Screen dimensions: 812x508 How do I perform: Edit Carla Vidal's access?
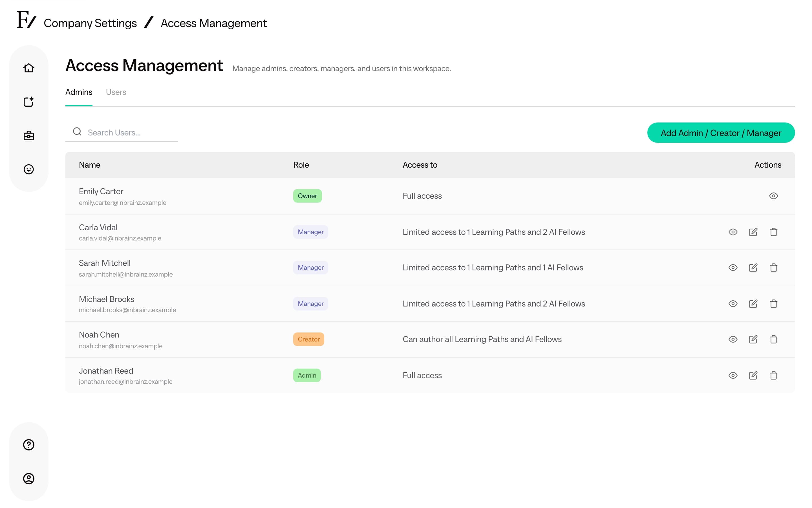tap(753, 232)
